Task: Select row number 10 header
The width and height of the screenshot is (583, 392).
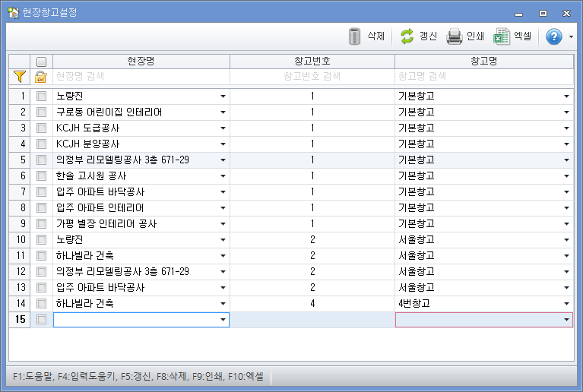Action: 20,240
